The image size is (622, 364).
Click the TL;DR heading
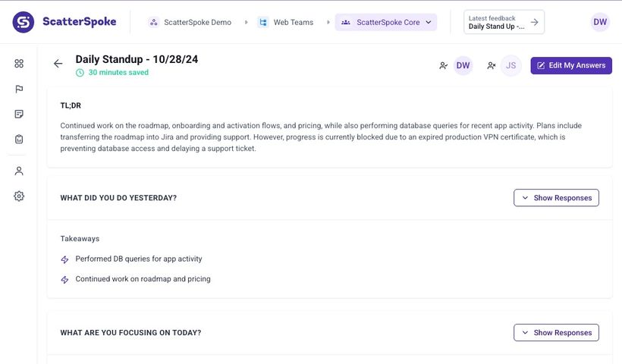click(x=71, y=105)
